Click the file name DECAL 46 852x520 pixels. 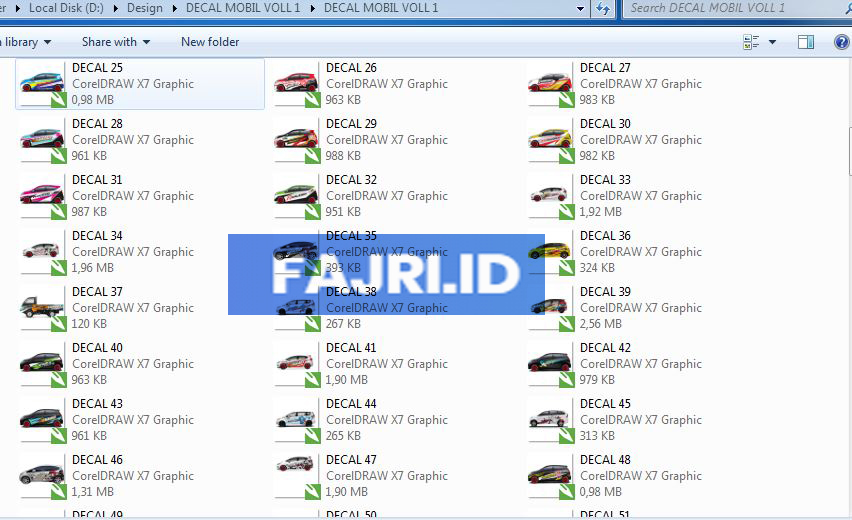pyautogui.click(x=97, y=460)
